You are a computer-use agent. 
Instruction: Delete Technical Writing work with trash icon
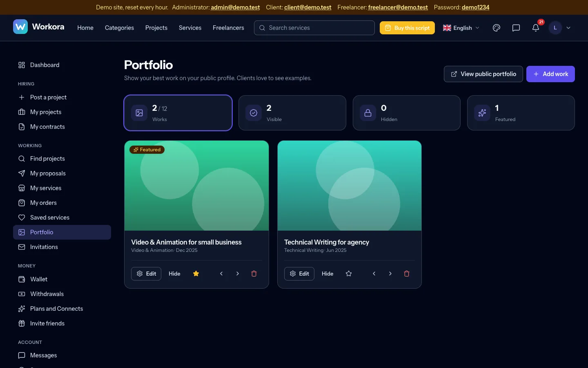click(x=407, y=274)
